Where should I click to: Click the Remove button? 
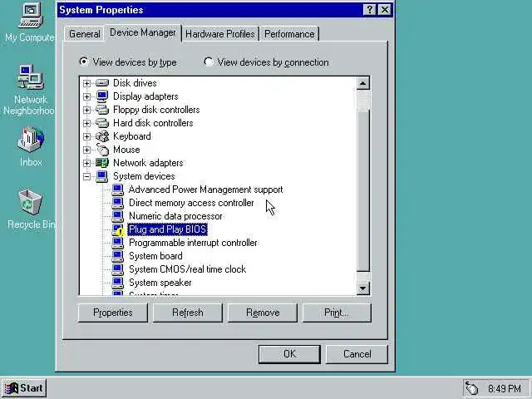pyautogui.click(x=263, y=313)
